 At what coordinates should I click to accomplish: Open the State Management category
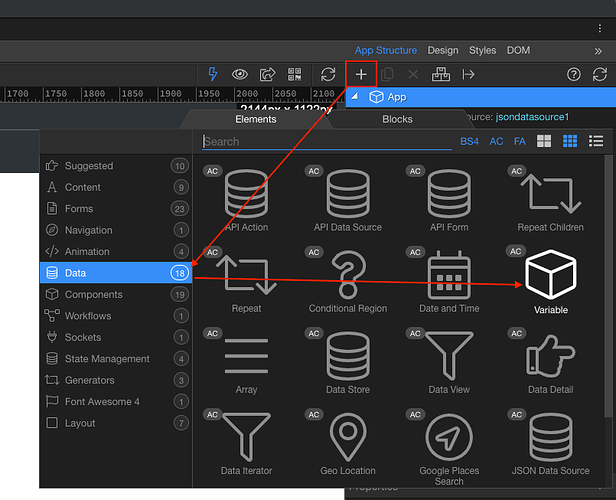[116, 359]
